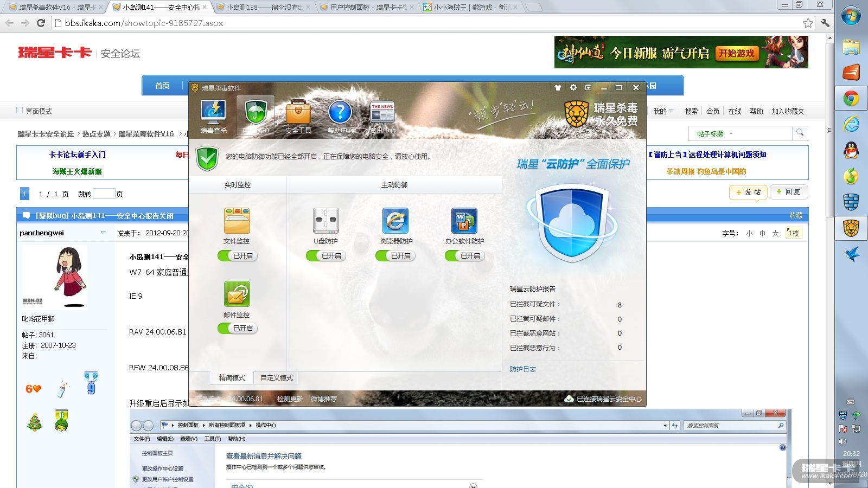Open the 帮助中心 question mark icon
This screenshot has width=868, height=488.
[340, 116]
